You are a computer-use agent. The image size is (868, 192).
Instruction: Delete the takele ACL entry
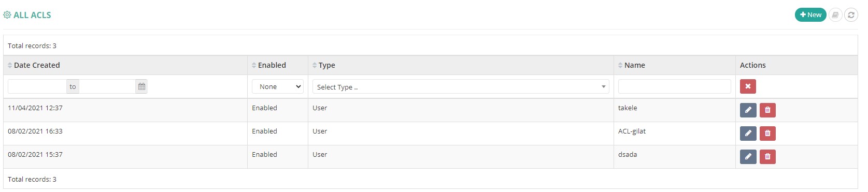[767, 110]
